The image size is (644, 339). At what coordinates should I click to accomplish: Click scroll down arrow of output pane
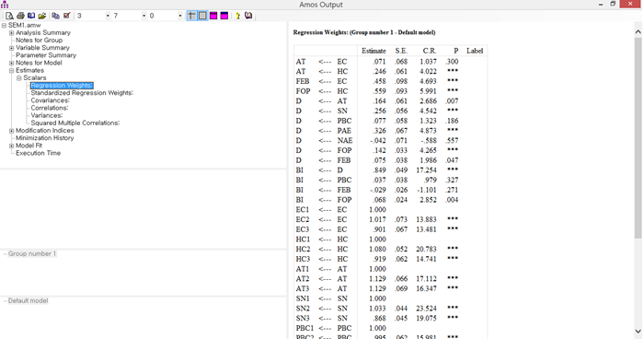(638, 332)
